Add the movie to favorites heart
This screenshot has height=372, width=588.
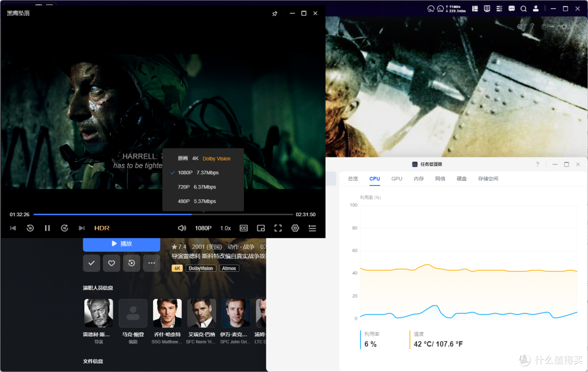[x=112, y=263]
